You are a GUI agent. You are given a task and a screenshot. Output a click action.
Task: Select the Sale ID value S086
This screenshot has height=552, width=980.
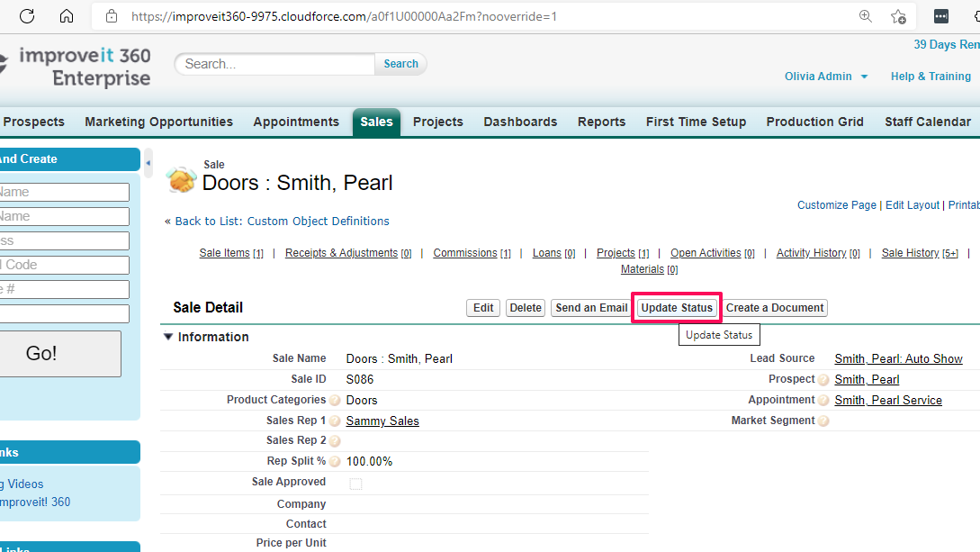pyautogui.click(x=360, y=379)
